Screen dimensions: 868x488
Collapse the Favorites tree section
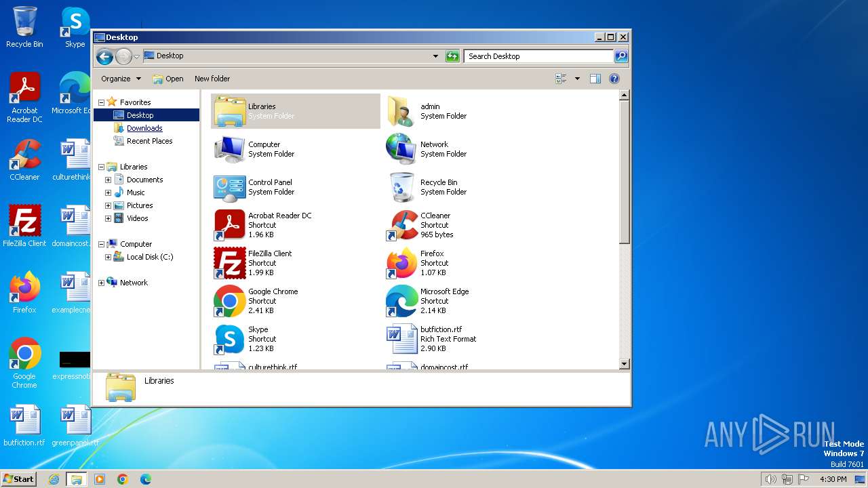pos(102,102)
